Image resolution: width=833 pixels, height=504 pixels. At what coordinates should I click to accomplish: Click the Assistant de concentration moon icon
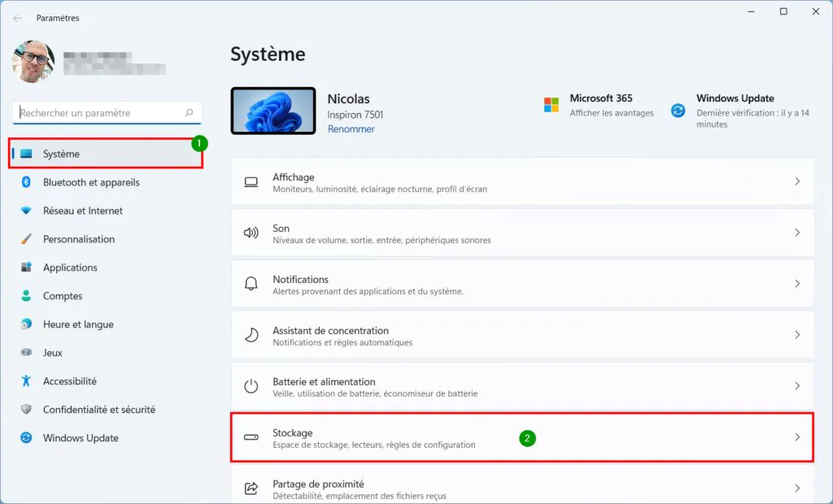(251, 335)
